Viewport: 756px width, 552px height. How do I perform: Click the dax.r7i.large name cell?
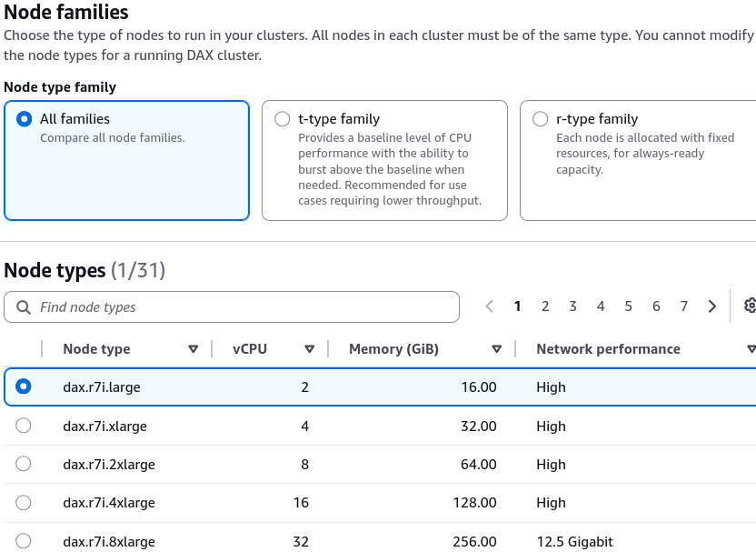tap(102, 387)
